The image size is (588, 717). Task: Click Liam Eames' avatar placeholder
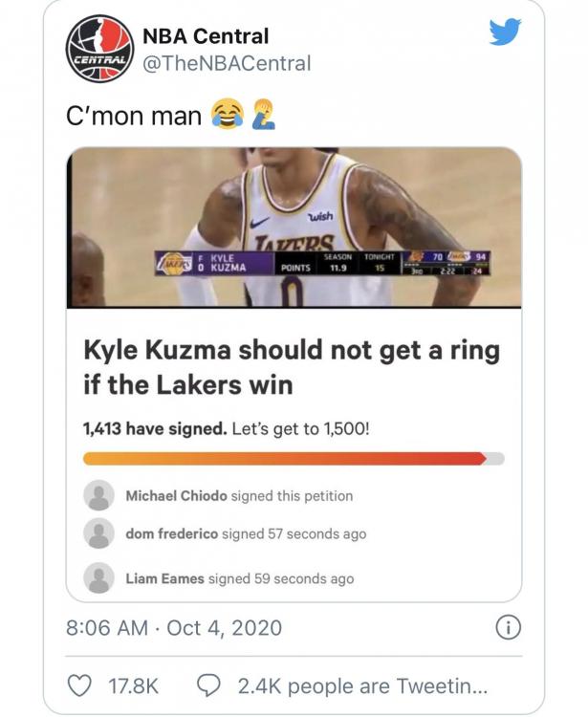point(98,577)
